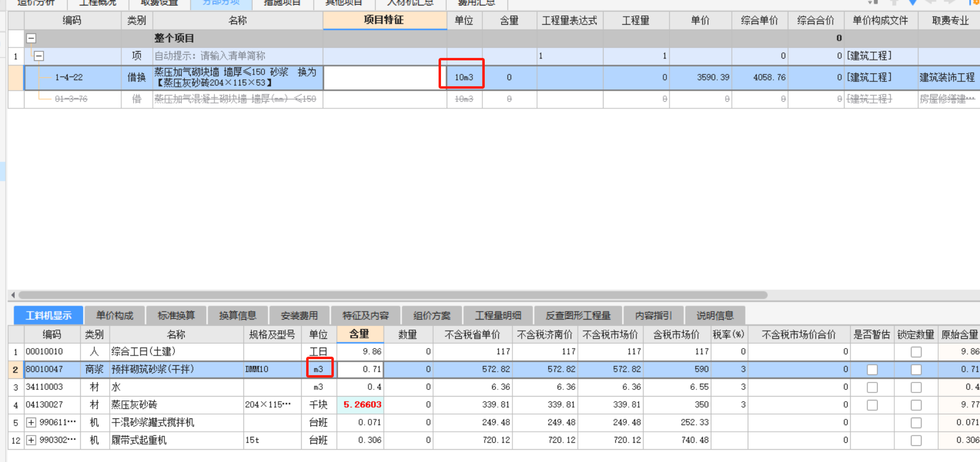Image resolution: width=980 pixels, height=462 pixels.
Task: Click the 建筑装饰工程 fee specialty cell
Action: coord(949,78)
